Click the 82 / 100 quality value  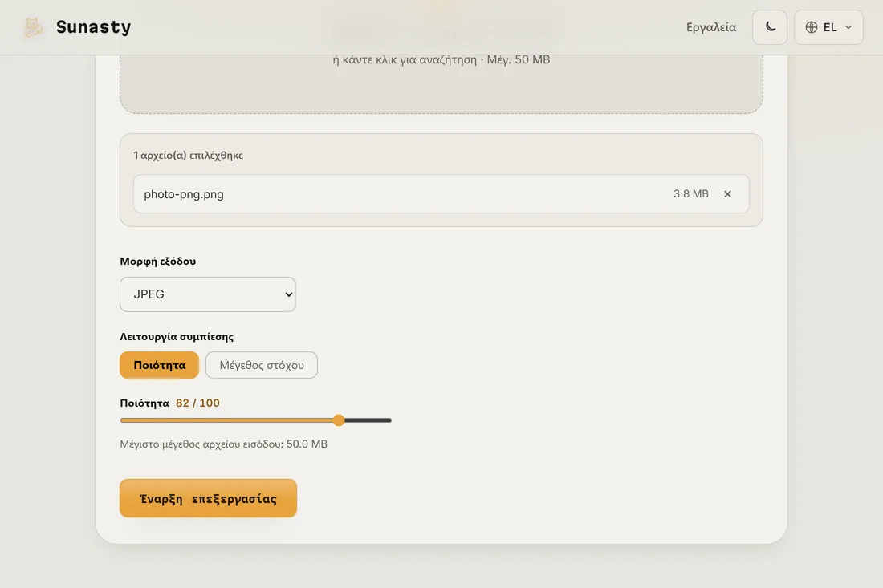pos(197,403)
